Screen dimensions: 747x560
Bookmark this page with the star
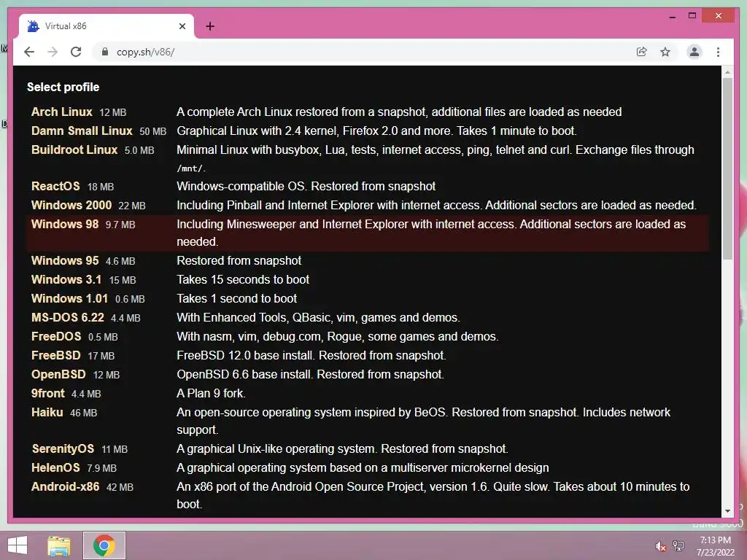[665, 52]
